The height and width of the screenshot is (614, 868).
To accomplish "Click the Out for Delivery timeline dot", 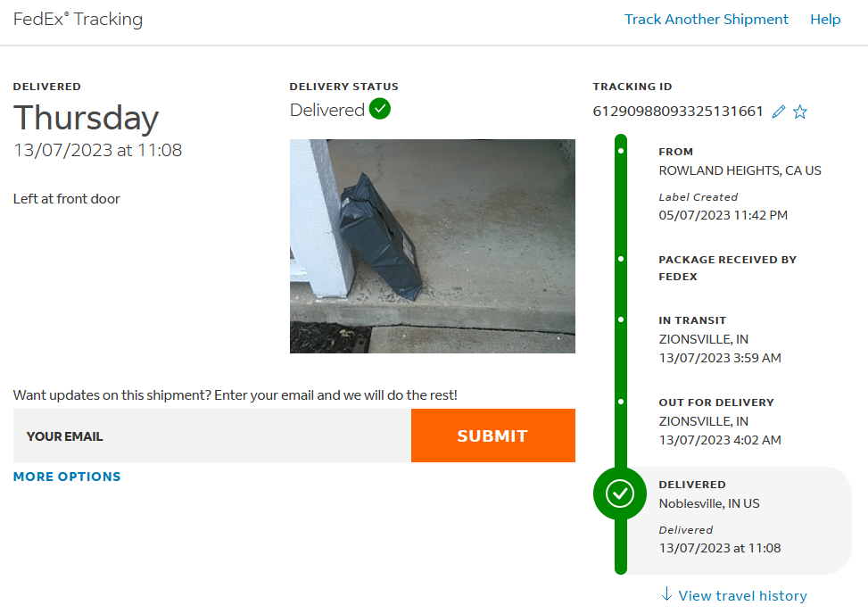I will coord(621,402).
